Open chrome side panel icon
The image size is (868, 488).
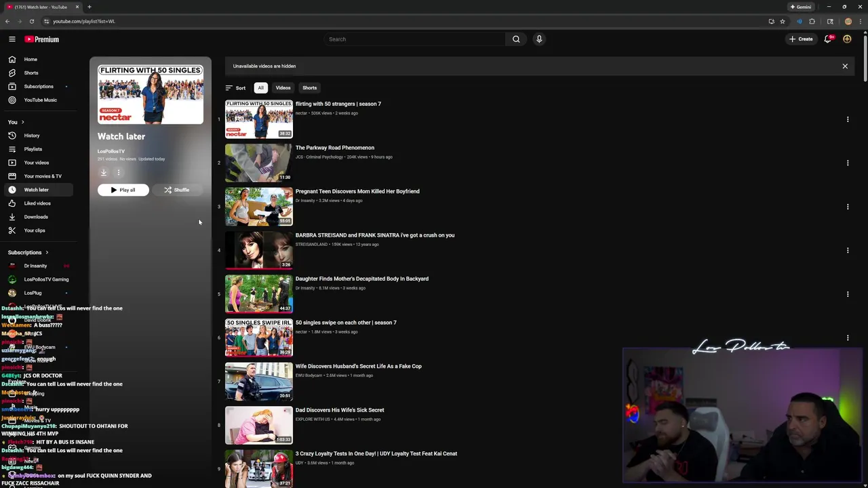(x=830, y=21)
